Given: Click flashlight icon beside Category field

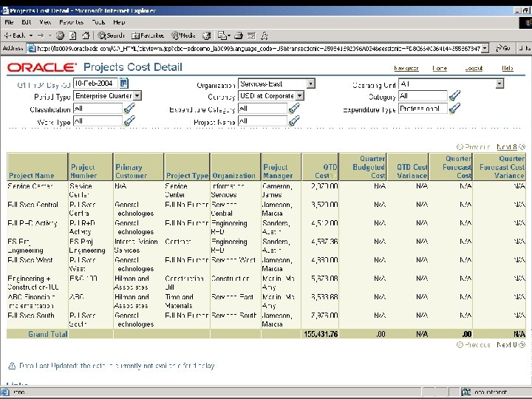Looking at the screenshot, I should point(454,95).
